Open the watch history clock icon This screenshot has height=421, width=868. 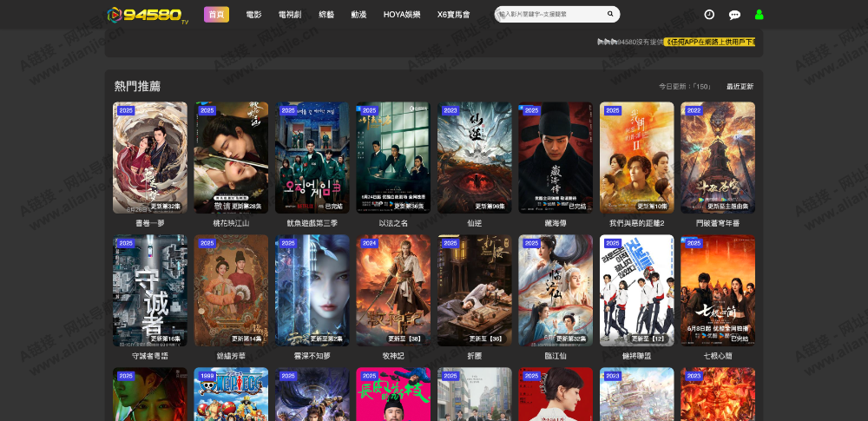click(x=709, y=15)
